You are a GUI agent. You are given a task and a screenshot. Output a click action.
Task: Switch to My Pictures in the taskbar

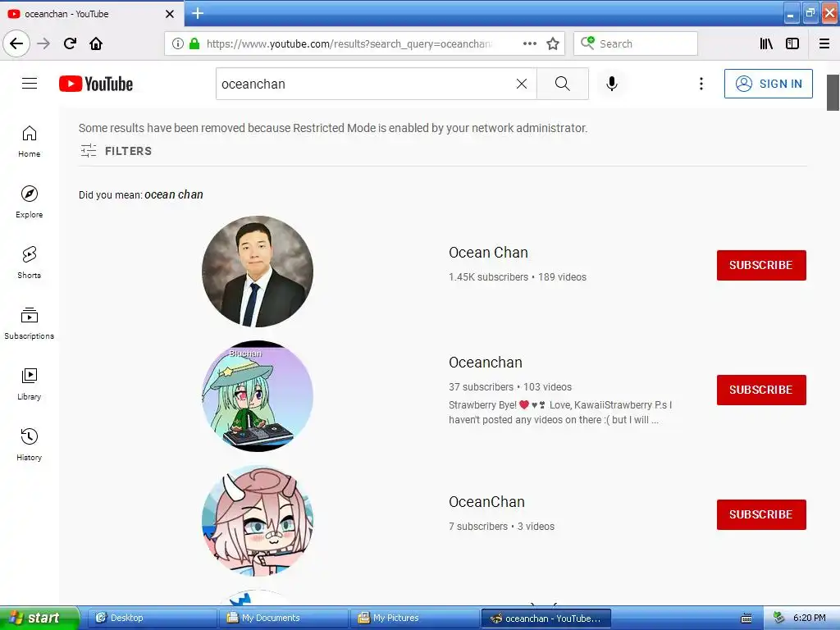(414, 619)
